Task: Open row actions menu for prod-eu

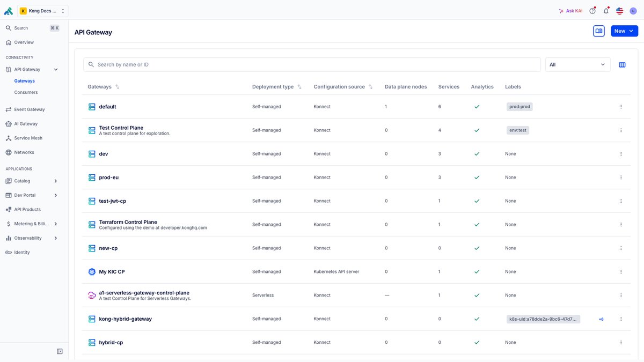Action: point(621,178)
